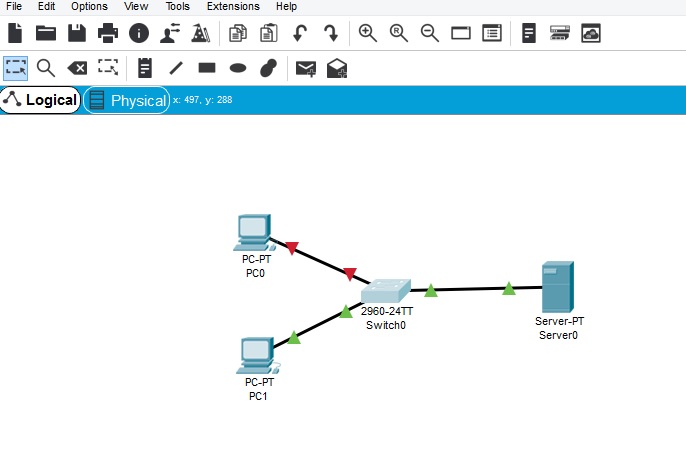This screenshot has height=474, width=686.
Task: Click the New file icon
Action: (x=15, y=33)
